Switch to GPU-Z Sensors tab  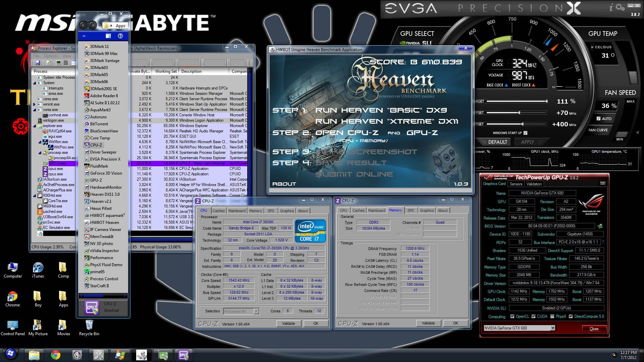pos(516,184)
